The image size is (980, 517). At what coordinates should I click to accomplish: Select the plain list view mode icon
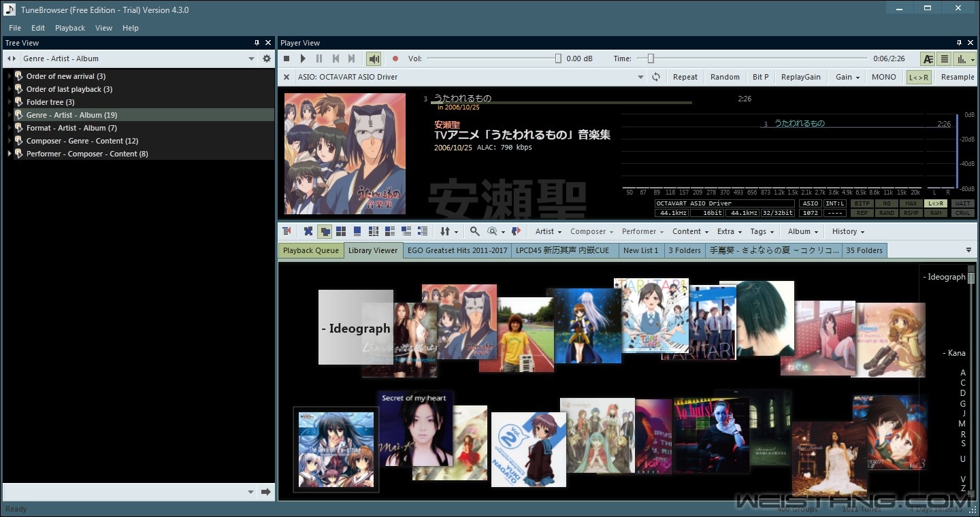click(x=423, y=231)
